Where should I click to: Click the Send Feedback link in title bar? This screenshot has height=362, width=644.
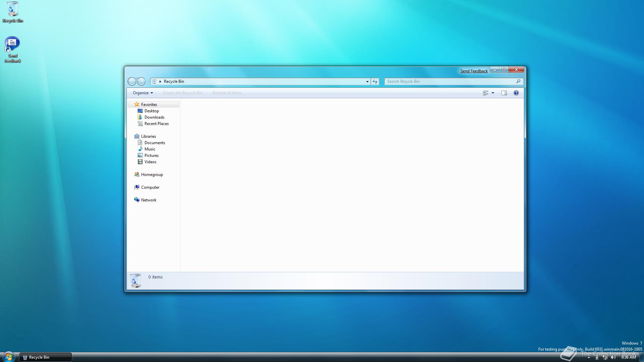474,71
